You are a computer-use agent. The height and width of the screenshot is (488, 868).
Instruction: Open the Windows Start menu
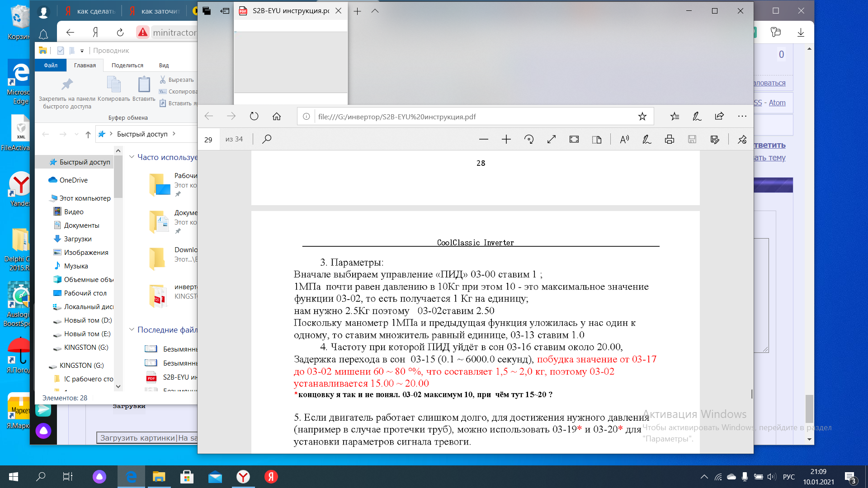pyautogui.click(x=14, y=477)
